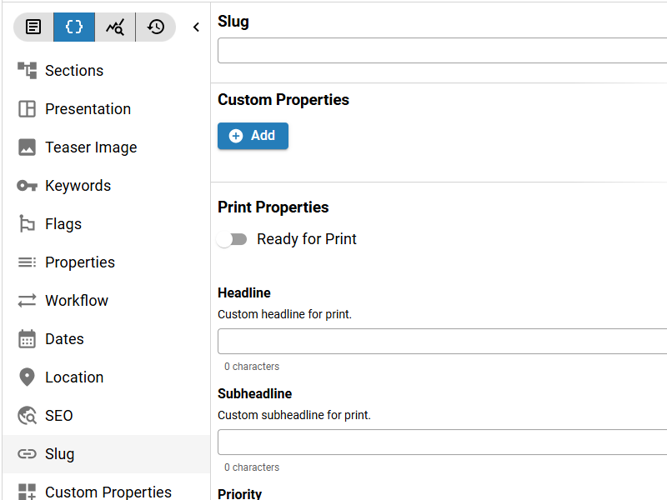Viewport: 667px width, 500px height.
Task: Navigate to the SEO section
Action: tap(59, 416)
